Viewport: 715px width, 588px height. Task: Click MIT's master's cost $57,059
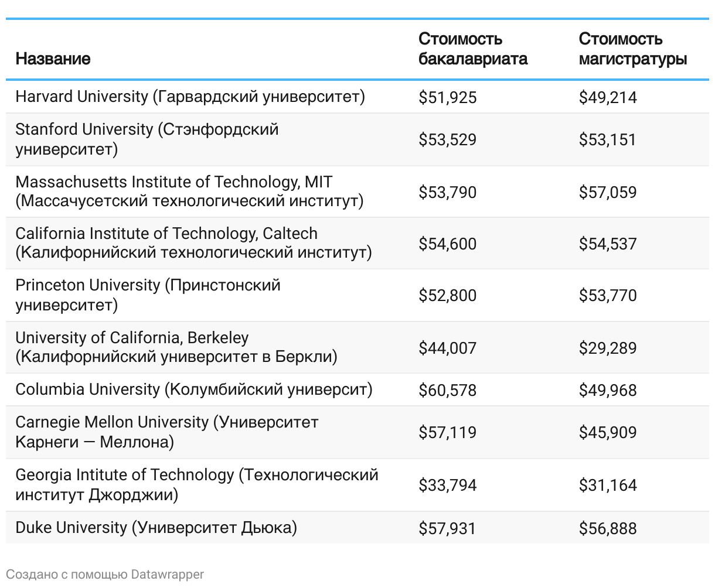pos(608,192)
